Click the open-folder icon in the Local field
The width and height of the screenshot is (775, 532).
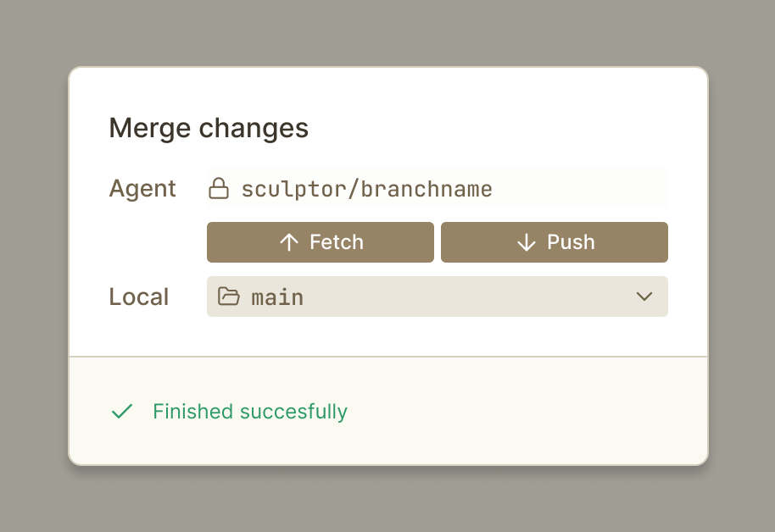tap(227, 296)
